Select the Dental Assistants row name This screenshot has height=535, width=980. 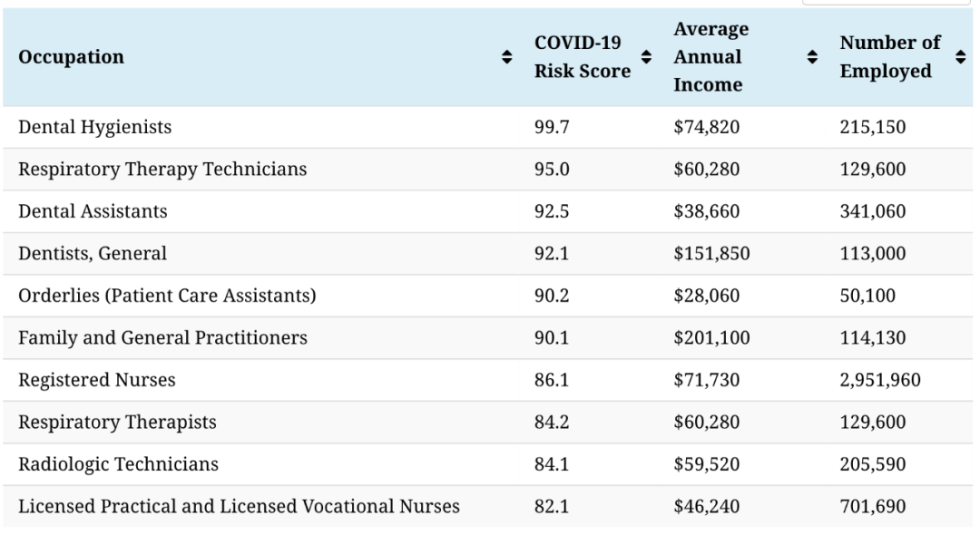pos(93,211)
